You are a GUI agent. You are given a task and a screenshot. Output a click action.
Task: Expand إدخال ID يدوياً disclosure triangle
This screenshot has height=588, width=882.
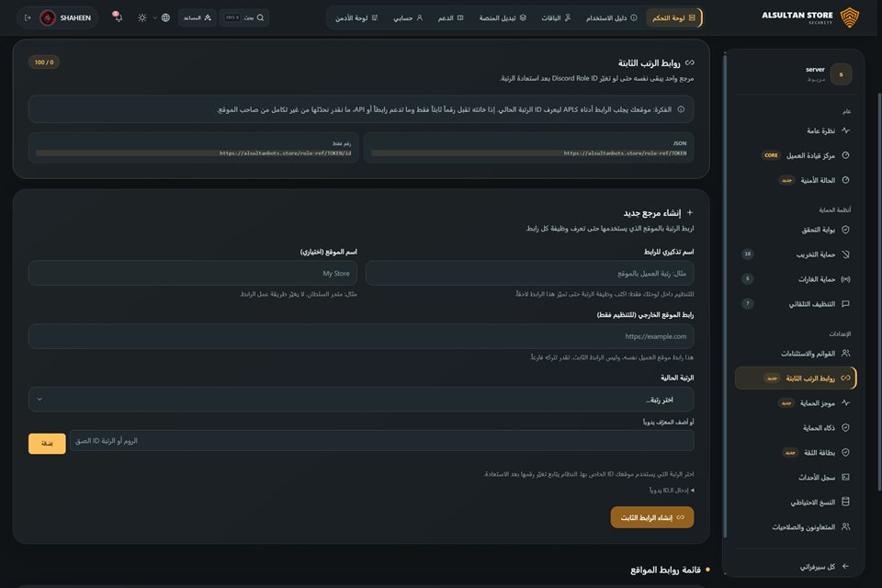click(692, 490)
